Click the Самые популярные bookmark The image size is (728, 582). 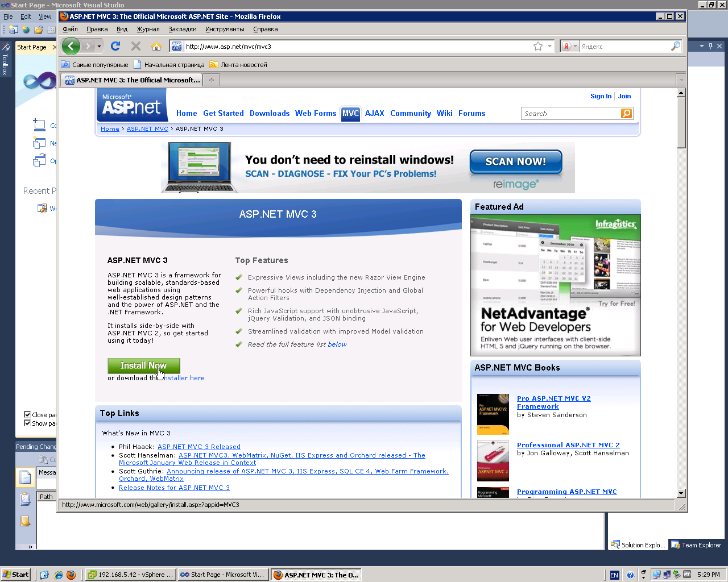pyautogui.click(x=94, y=65)
